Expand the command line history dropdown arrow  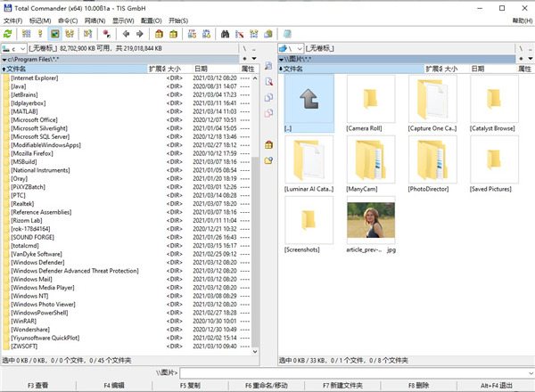point(527,372)
